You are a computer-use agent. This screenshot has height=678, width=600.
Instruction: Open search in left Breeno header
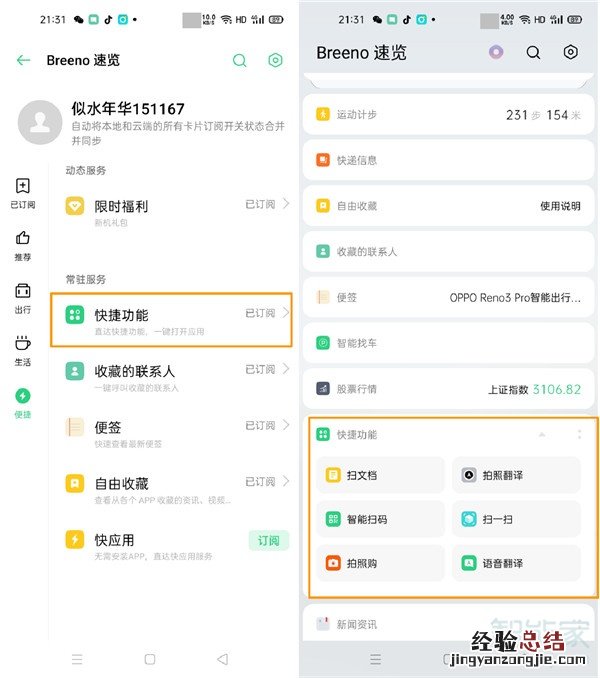[240, 60]
